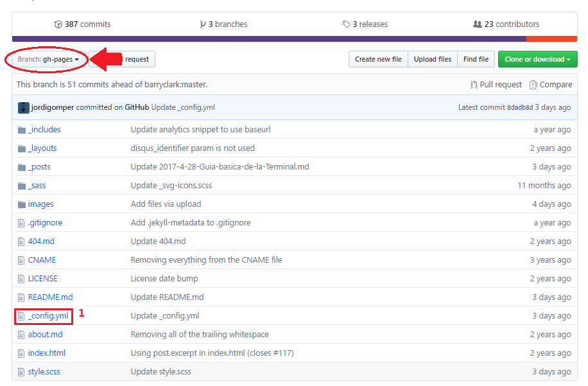Viewport: 588px width, 386px height.
Task: Click commit message 'License date bump'
Action: pyautogui.click(x=164, y=279)
